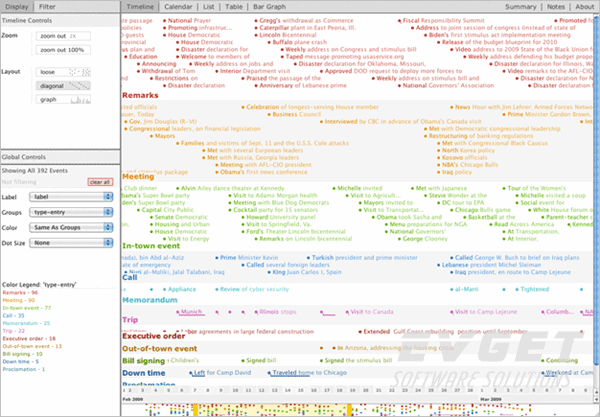Select Left for Camp David event

point(220,373)
